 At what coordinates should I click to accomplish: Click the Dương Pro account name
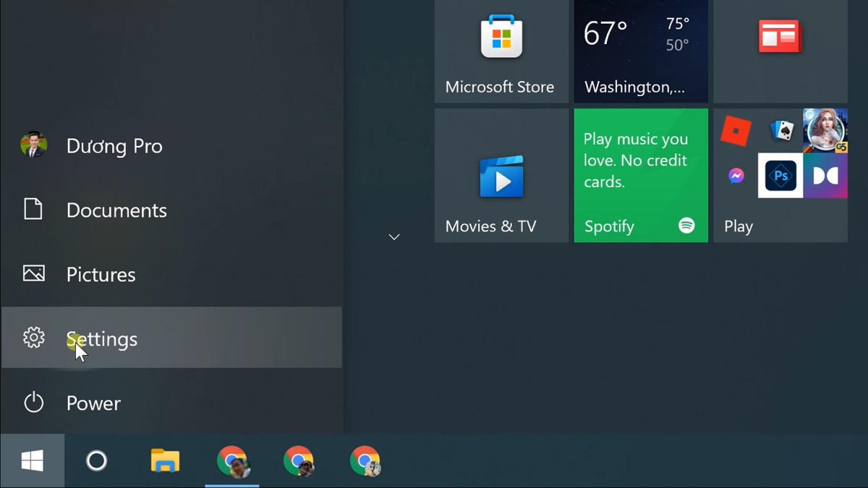114,146
